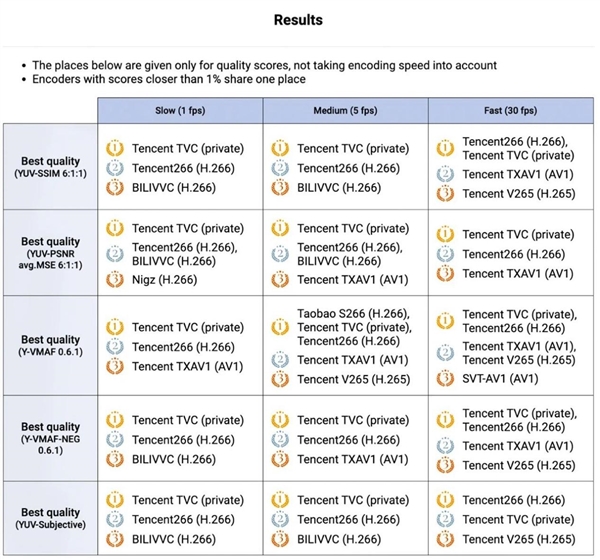Click the silver medal in the YUV-SSIM Fast cell
600x560 pixels.
(445, 173)
